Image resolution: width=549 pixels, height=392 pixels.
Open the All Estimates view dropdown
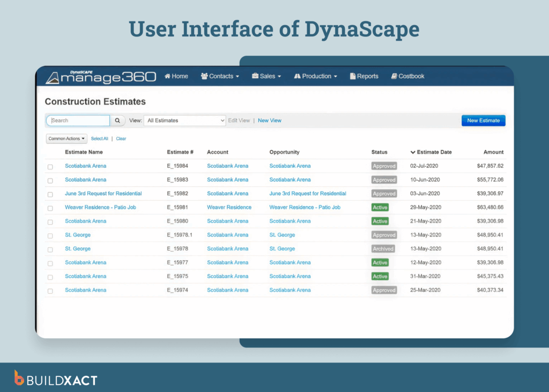pyautogui.click(x=184, y=120)
